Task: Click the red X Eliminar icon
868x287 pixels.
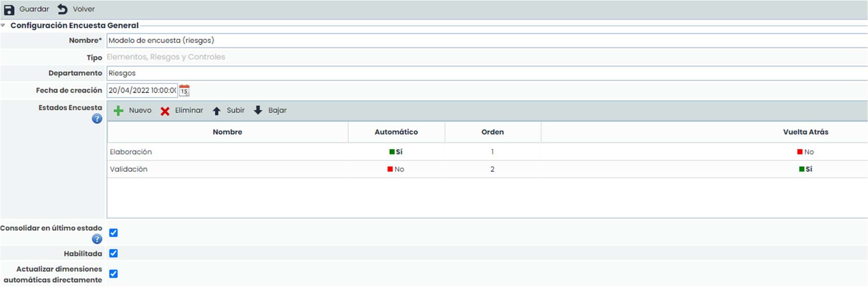Action: 165,111
